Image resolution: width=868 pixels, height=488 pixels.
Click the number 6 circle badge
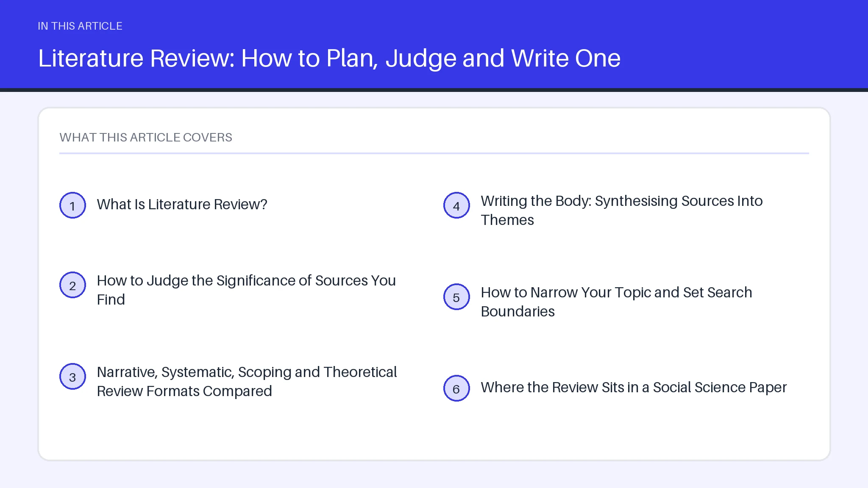(x=456, y=388)
